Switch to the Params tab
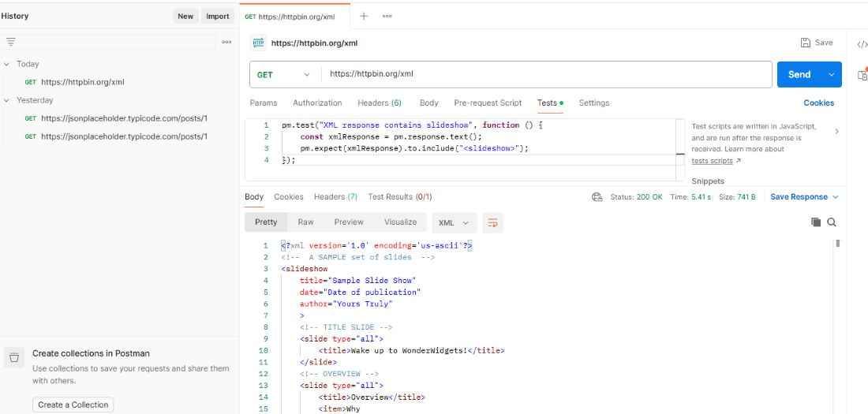Screen dimensions: 868x414 264,103
